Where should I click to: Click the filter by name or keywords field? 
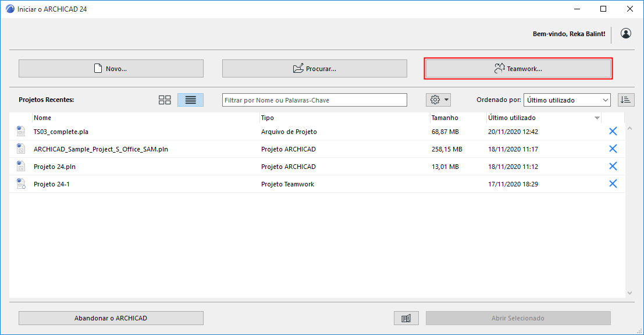315,100
